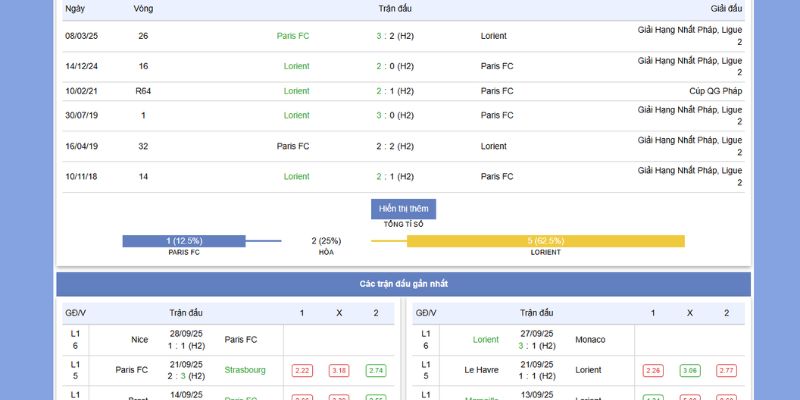Click the yellow Lorient 62.5% bar
800x400 pixels.
[545, 241]
